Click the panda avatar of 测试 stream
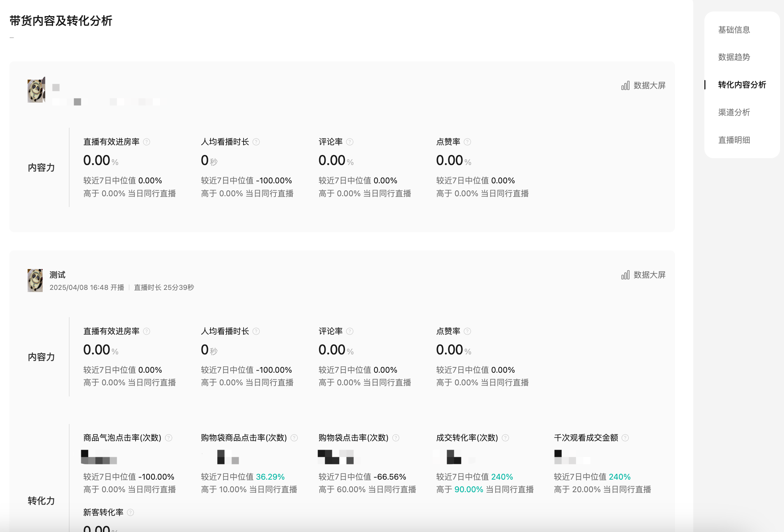 tap(35, 281)
